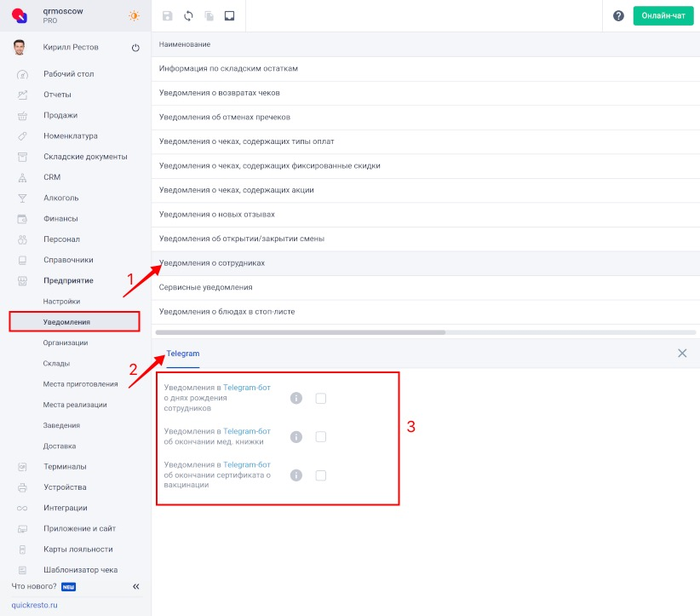Viewport: 700px width, 616px height.
Task: Expand the Складские документы menu section
Action: coord(85,157)
